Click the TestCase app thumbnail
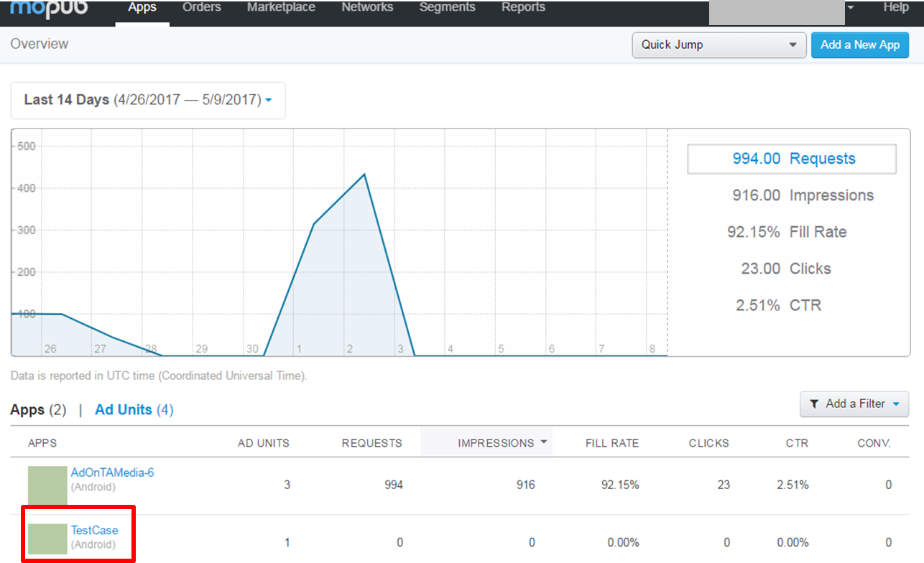The image size is (924, 563). tap(47, 539)
